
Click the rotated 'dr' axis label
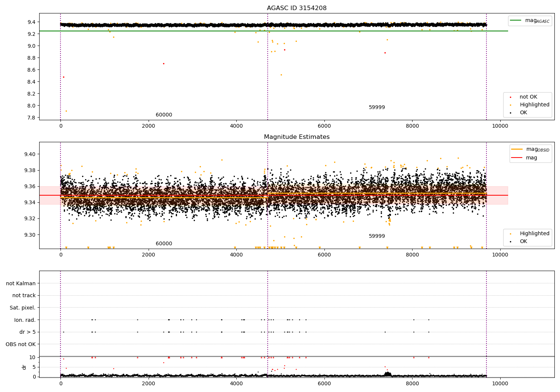coord(24,367)
